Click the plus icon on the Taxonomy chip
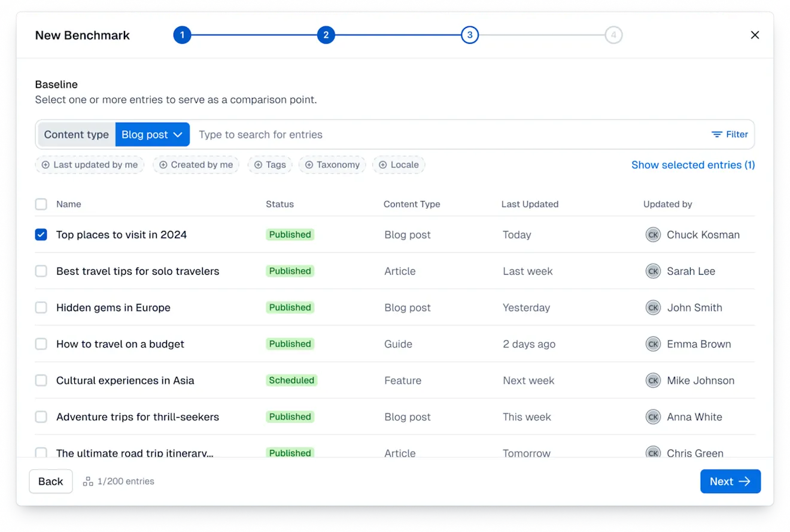Screen dimensions: 790x532 tap(309, 165)
